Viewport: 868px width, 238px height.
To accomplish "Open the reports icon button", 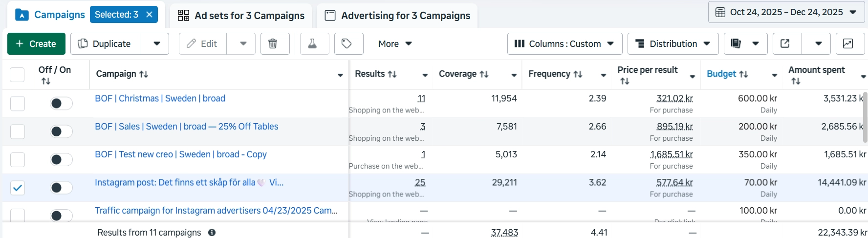I will 736,44.
